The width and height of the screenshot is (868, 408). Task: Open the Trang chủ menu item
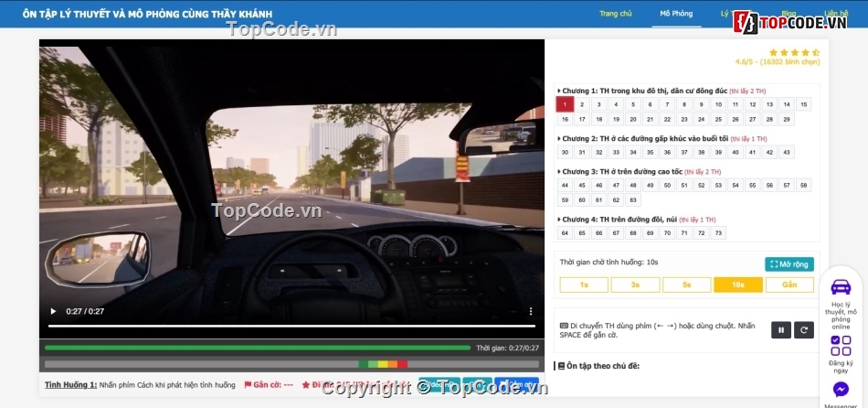tap(615, 14)
